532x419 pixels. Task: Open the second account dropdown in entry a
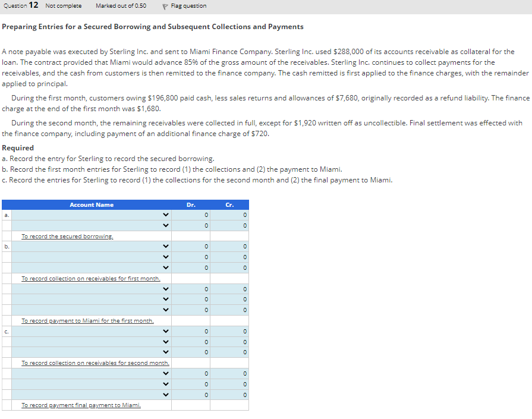(x=166, y=225)
